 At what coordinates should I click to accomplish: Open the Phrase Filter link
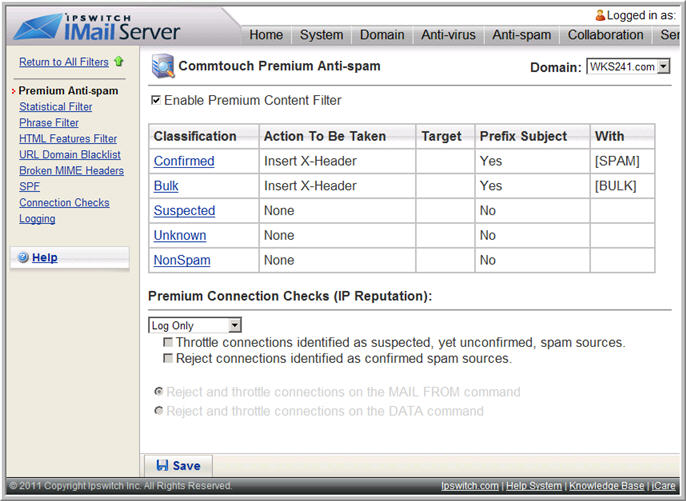click(x=49, y=123)
